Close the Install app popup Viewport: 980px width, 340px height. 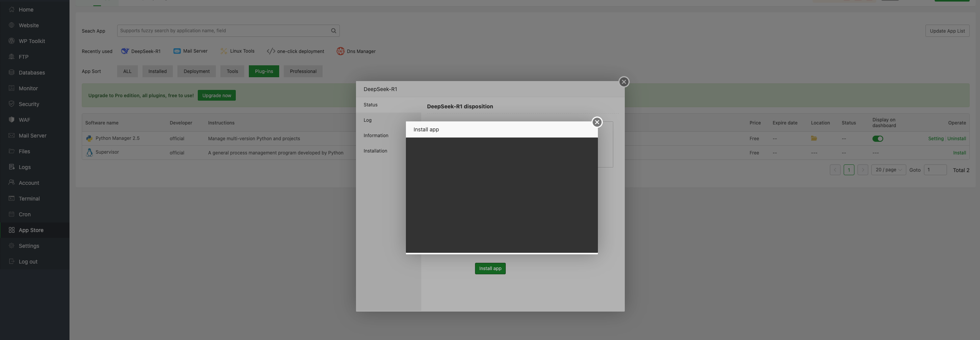coord(597,122)
